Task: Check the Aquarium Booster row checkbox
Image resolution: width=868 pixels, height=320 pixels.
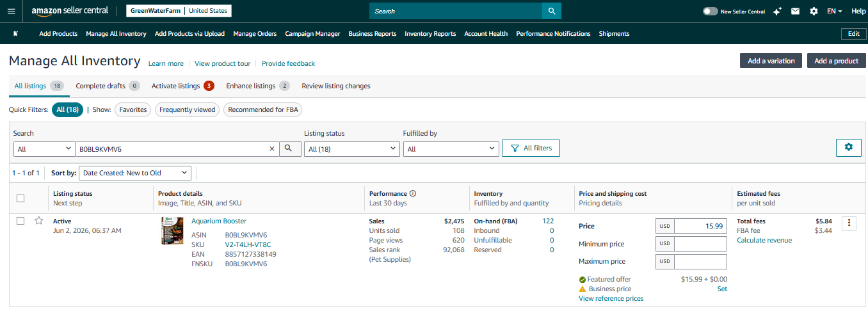Action: 20,221
